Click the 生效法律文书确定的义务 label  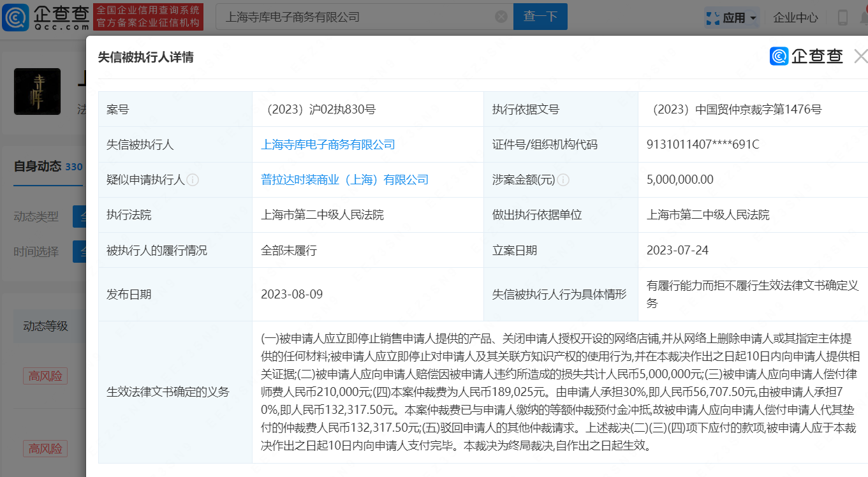coord(168,392)
